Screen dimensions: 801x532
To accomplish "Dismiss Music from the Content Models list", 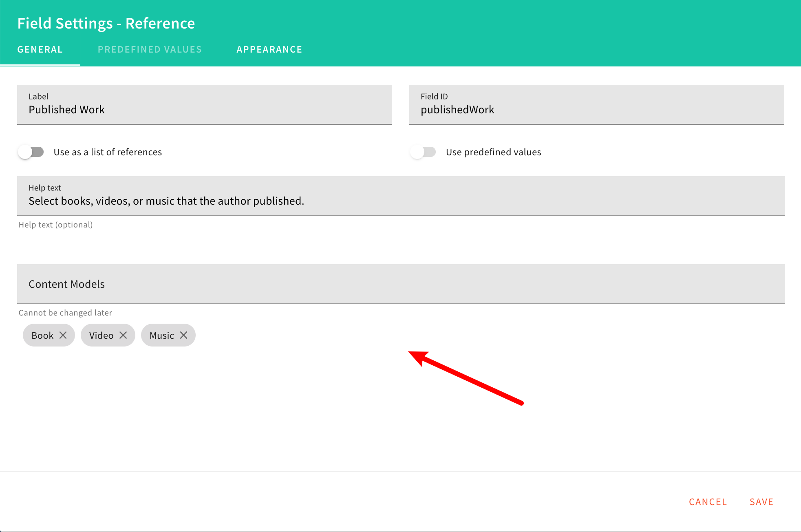I will 184,335.
